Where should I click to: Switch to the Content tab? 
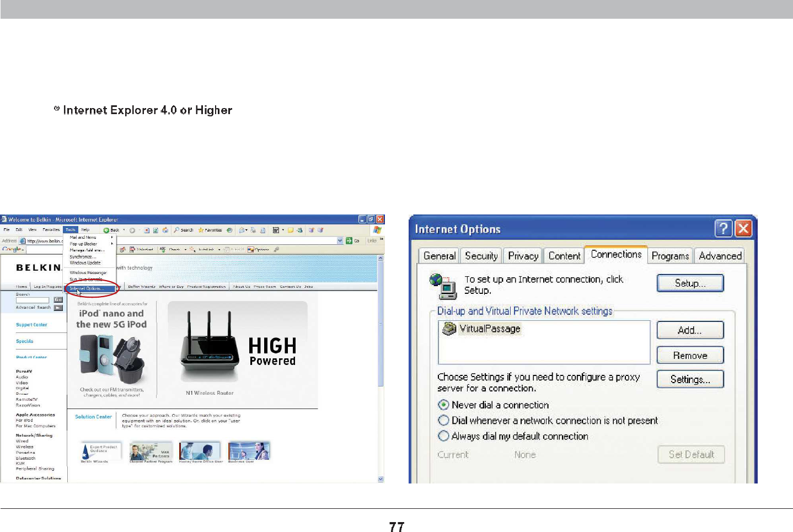(564, 256)
